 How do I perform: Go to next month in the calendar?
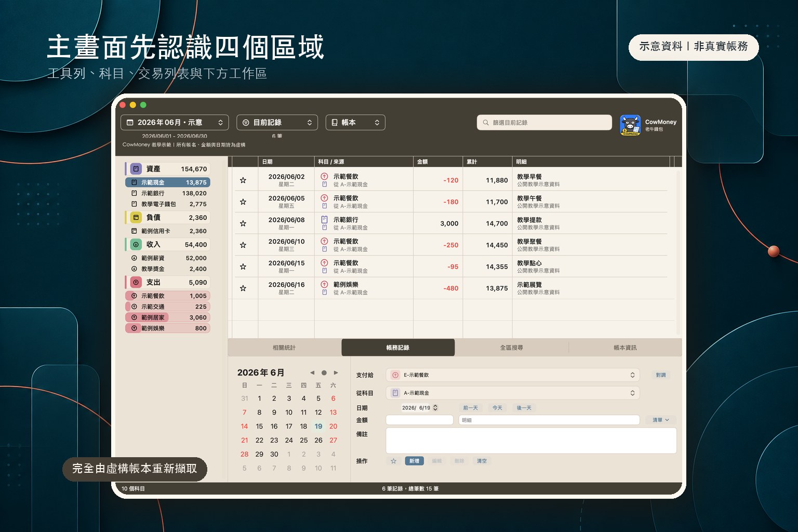click(x=336, y=373)
